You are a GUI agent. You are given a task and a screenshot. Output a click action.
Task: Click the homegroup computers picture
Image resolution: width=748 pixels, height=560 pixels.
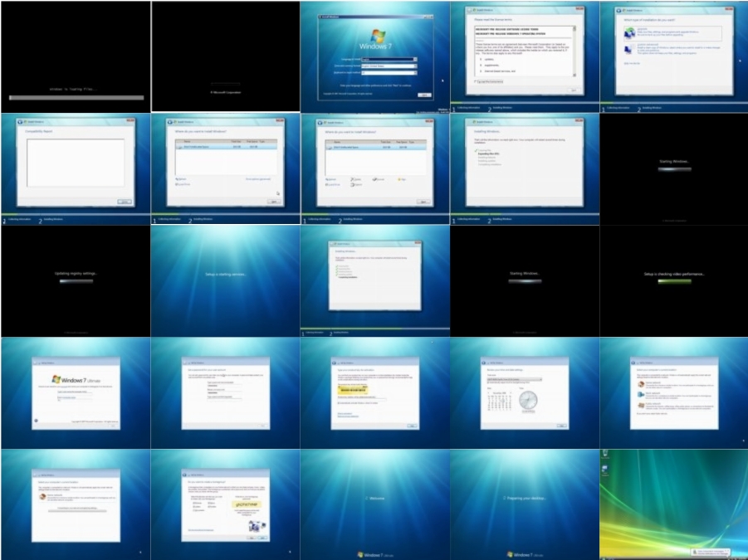tap(257, 526)
